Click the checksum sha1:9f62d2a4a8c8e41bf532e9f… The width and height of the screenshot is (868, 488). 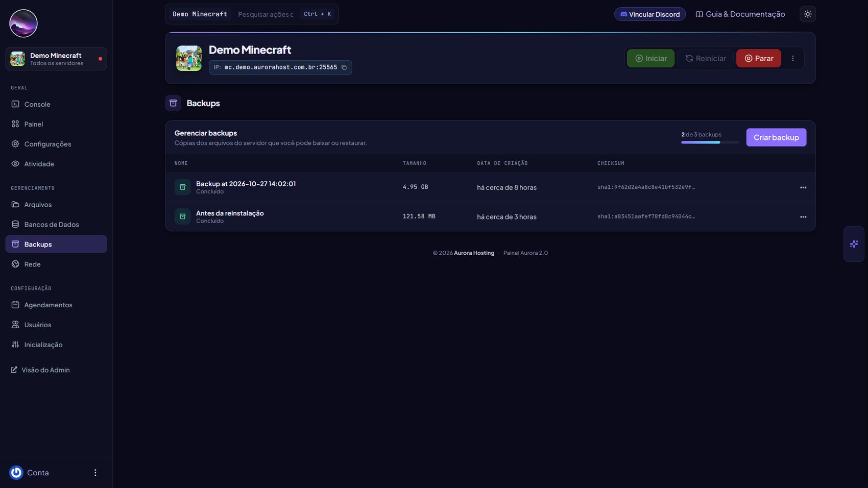coord(646,187)
